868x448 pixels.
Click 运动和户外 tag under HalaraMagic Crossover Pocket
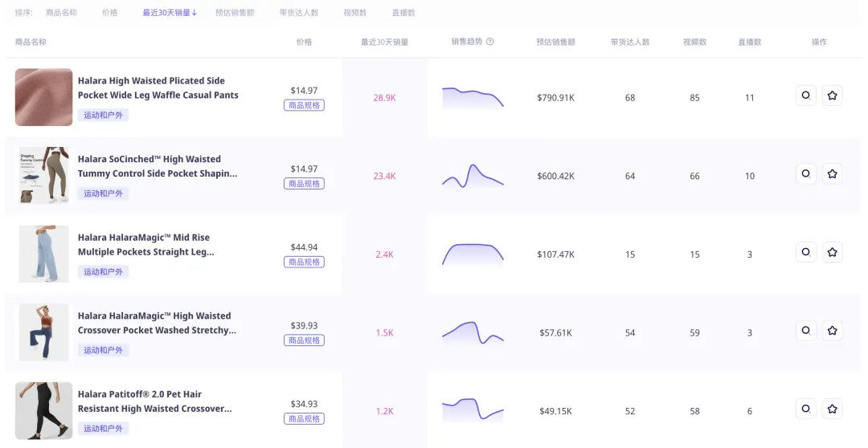point(103,350)
